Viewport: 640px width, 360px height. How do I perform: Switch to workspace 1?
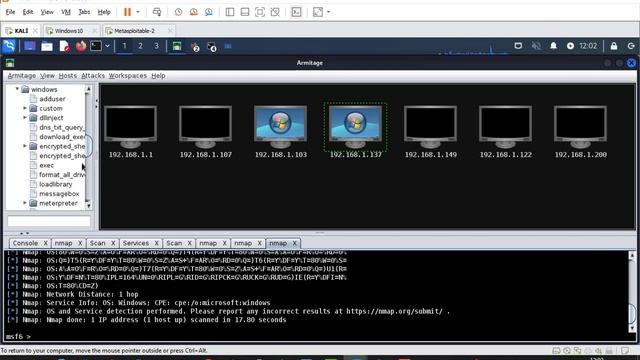[124, 46]
